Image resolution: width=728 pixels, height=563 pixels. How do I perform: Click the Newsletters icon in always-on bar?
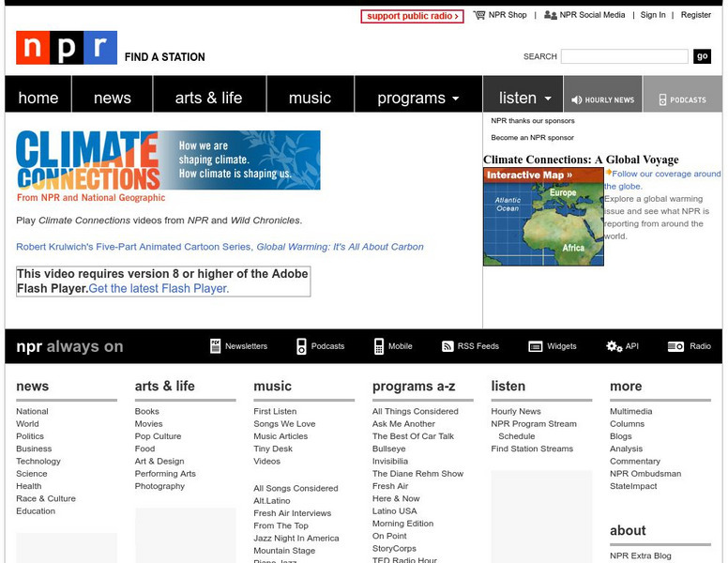216,346
